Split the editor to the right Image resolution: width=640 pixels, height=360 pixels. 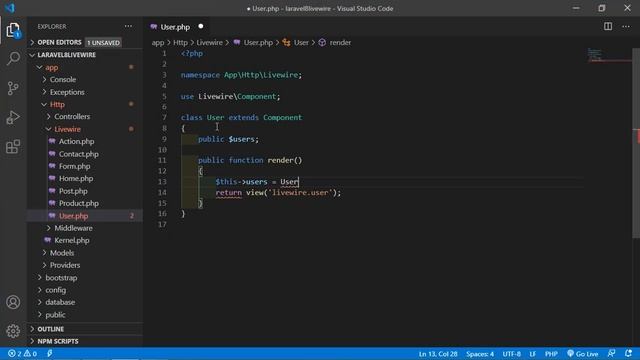tap(608, 27)
